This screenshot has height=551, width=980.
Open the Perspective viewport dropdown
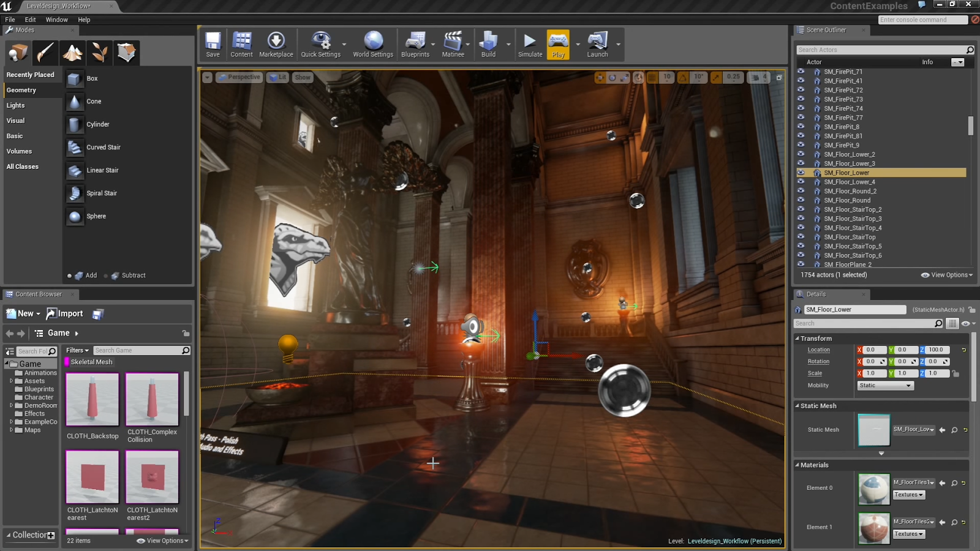click(239, 77)
